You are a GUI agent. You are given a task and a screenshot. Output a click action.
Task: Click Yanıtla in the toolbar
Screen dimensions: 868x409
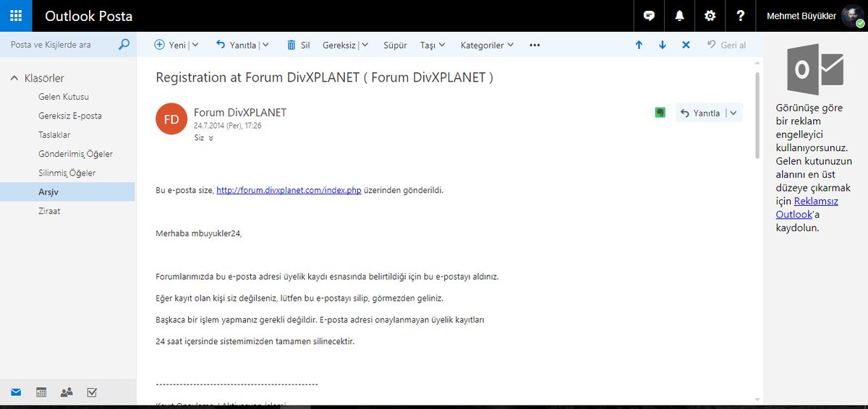click(x=237, y=45)
